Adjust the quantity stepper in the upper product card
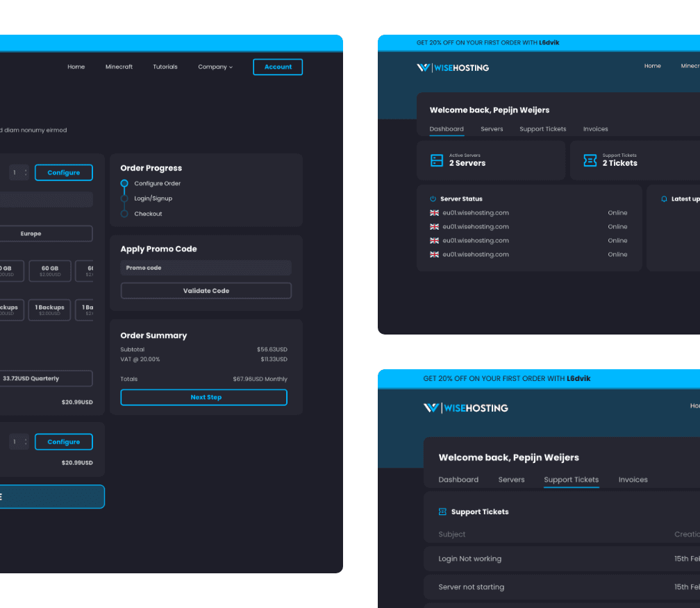700x608 pixels. [19, 173]
